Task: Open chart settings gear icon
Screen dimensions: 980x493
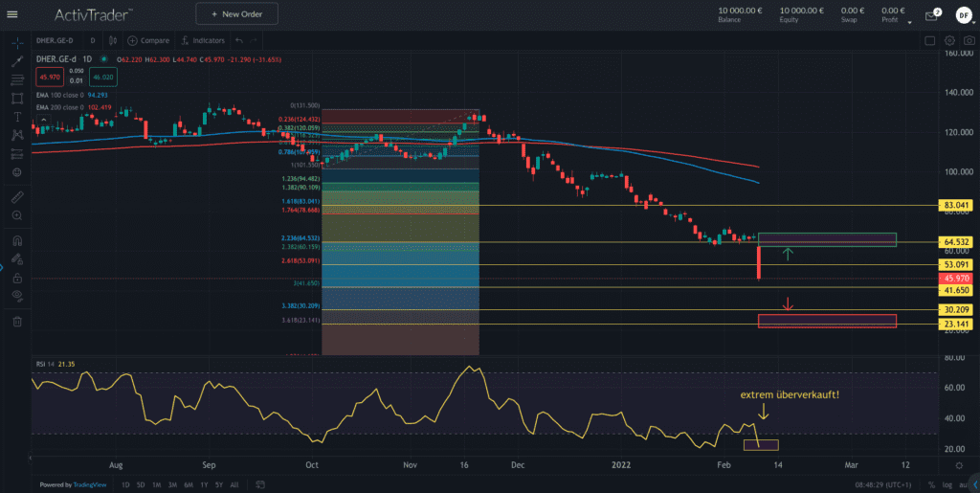Action: coord(949,41)
